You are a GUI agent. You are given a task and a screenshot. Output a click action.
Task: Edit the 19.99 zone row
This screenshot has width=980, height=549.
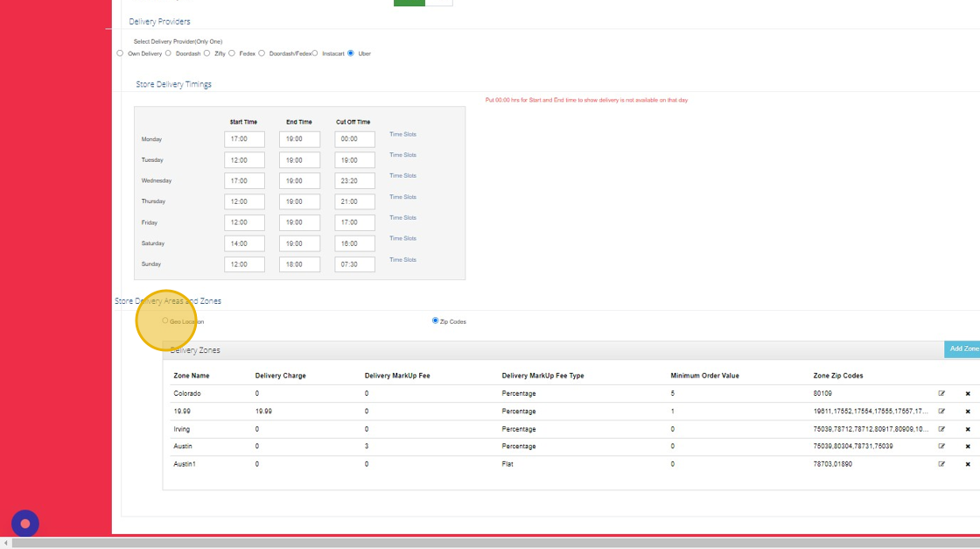941,412
